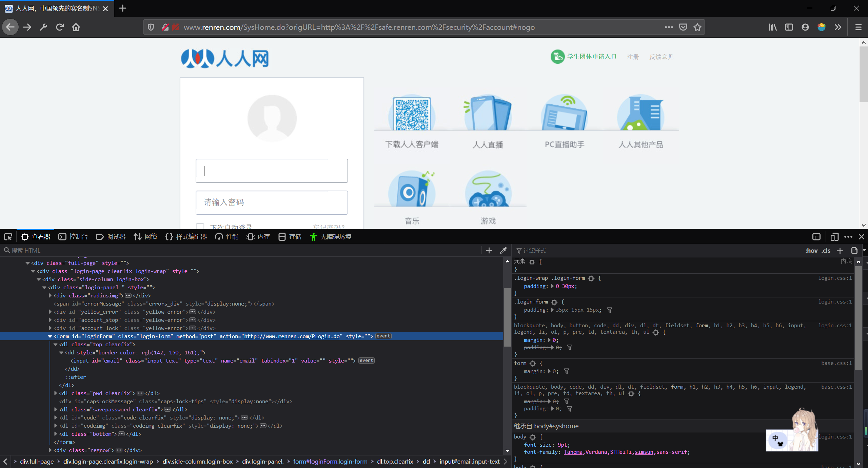Reload the current page
Viewport: 868px width, 468px height.
pyautogui.click(x=60, y=27)
